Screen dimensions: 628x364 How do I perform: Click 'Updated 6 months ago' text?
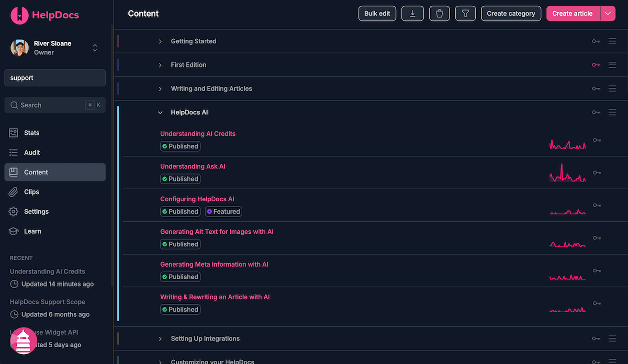pyautogui.click(x=55, y=314)
